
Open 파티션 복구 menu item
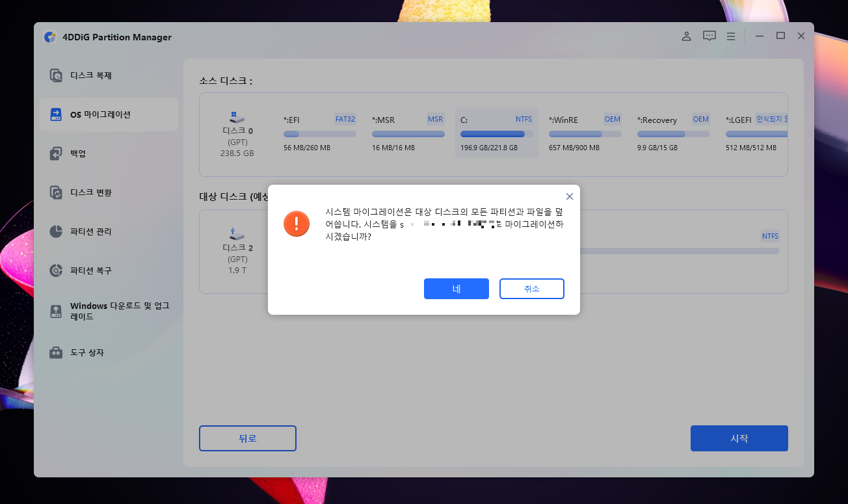(109, 271)
